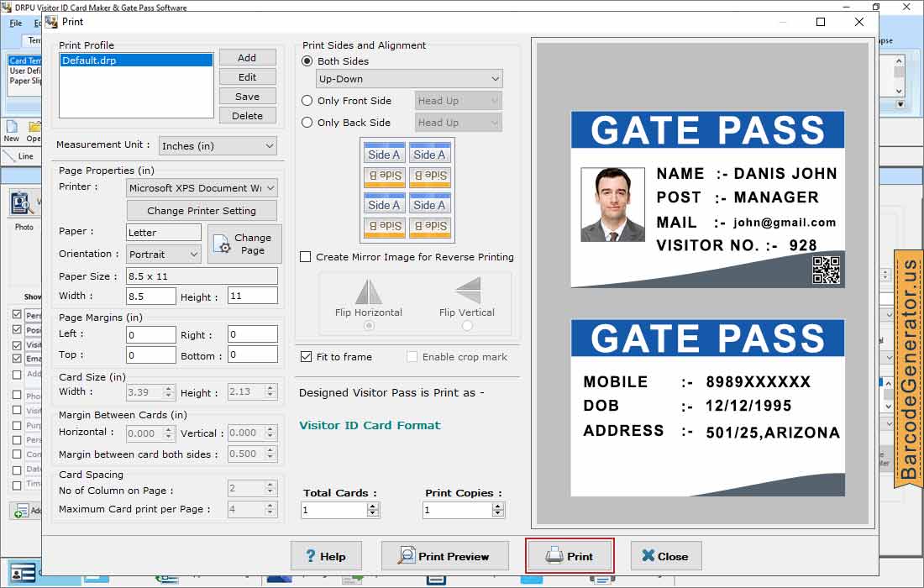
Task: Open Head Up dropdown for front side
Action: 459,101
